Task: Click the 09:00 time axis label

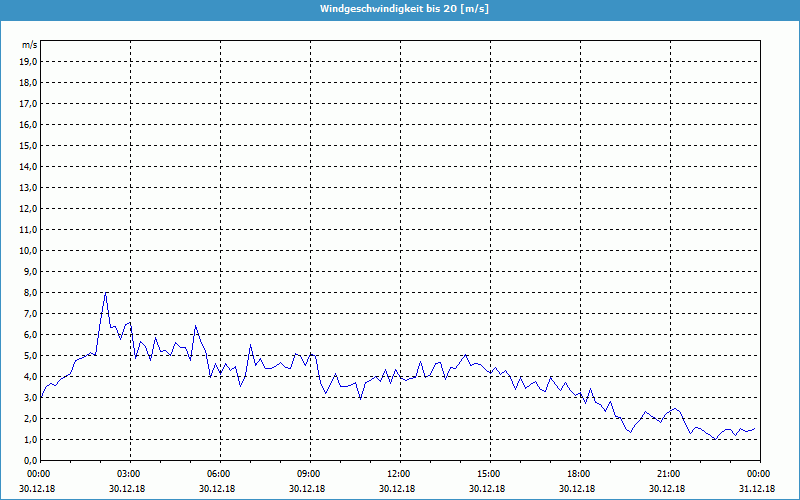Action: [309, 473]
